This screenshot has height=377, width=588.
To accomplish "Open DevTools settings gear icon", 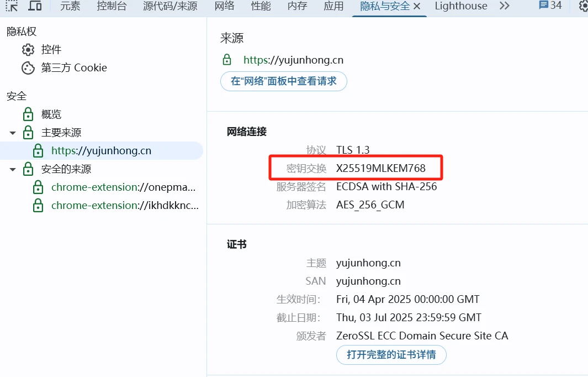I will 583,6.
